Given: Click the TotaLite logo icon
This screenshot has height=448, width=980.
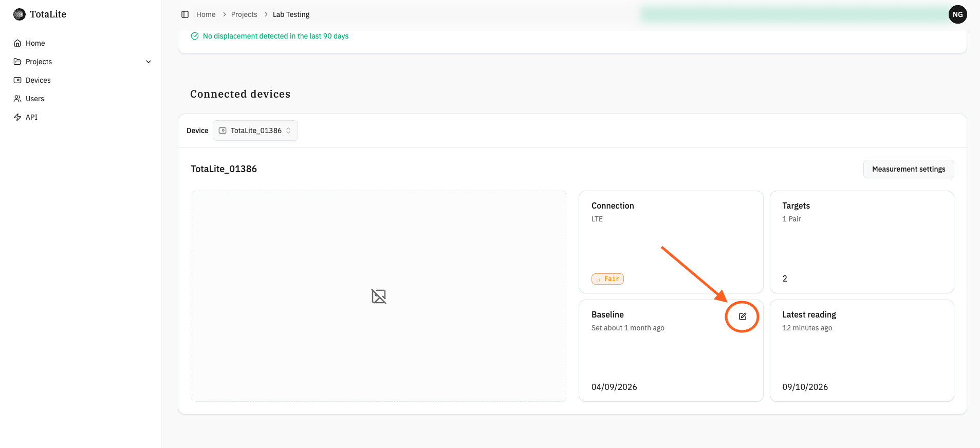Looking at the screenshot, I should click(20, 14).
